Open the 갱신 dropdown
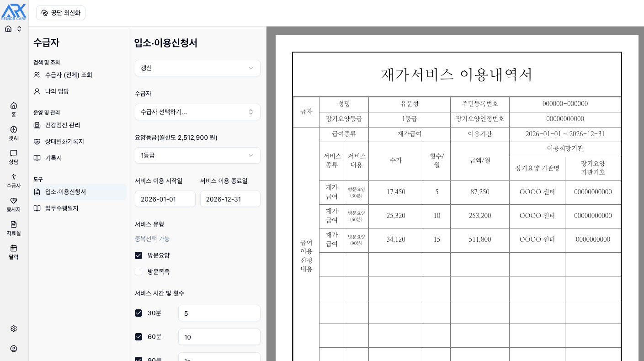The width and height of the screenshot is (644, 361). 197,68
